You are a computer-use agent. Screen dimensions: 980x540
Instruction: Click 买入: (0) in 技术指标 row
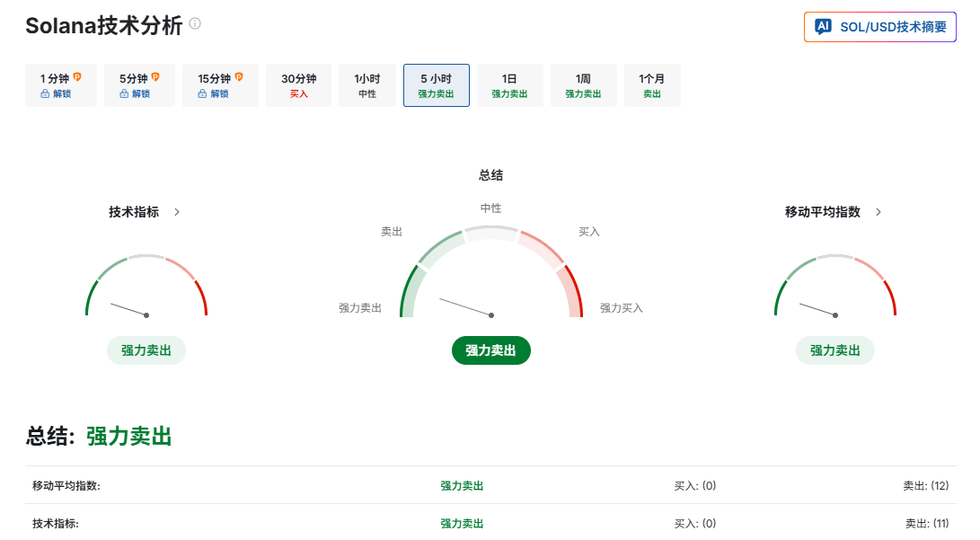coord(695,524)
